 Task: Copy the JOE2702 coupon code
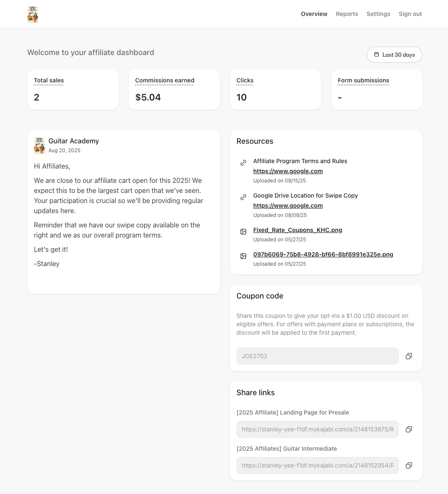coord(408,356)
